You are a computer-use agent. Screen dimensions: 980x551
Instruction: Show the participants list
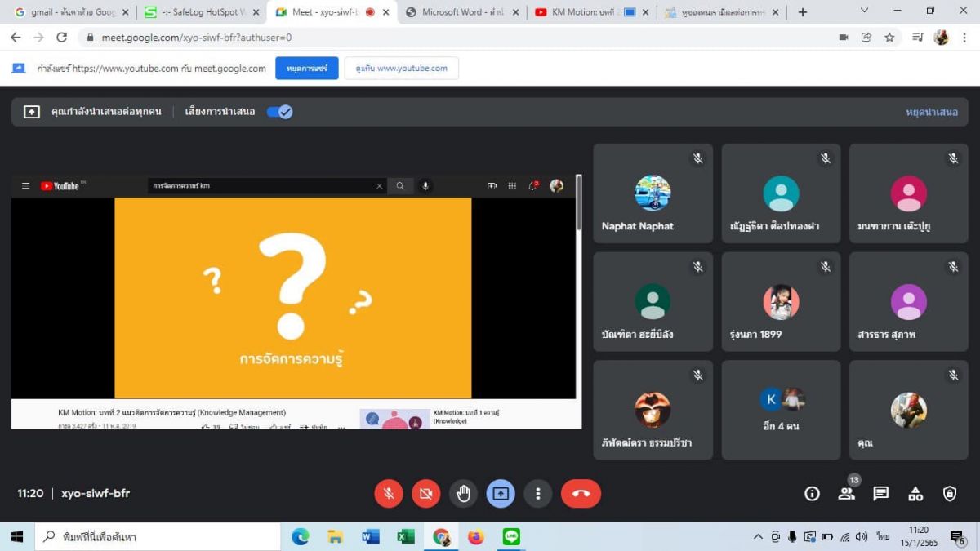[x=846, y=493]
